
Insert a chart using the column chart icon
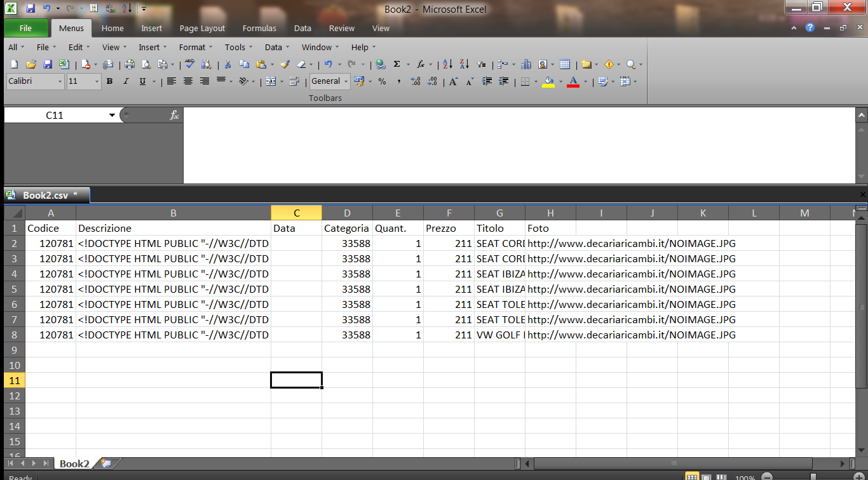click(x=526, y=64)
